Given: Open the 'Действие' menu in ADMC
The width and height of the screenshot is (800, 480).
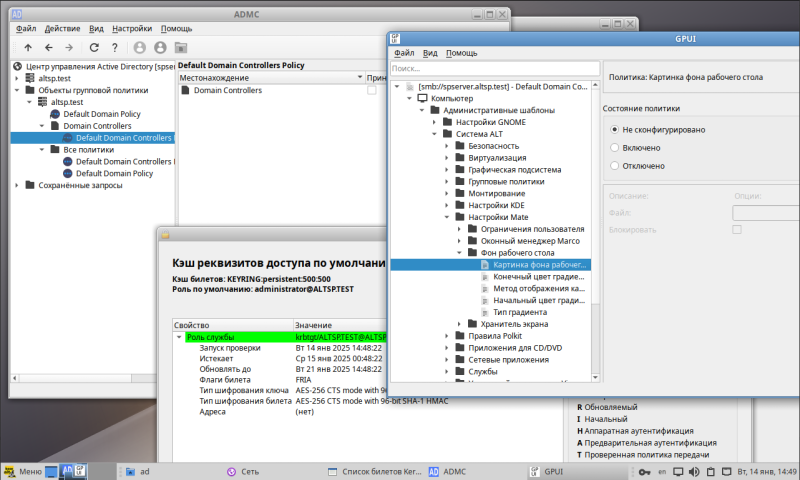Looking at the screenshot, I should pos(62,29).
